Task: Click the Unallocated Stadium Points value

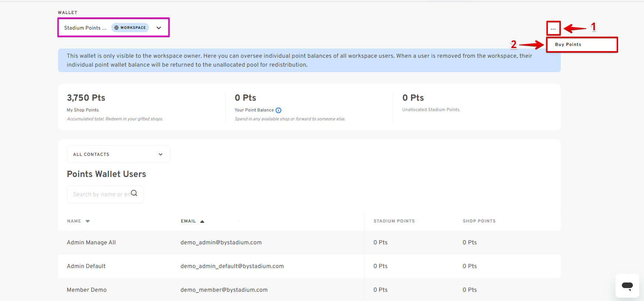Action: click(413, 98)
